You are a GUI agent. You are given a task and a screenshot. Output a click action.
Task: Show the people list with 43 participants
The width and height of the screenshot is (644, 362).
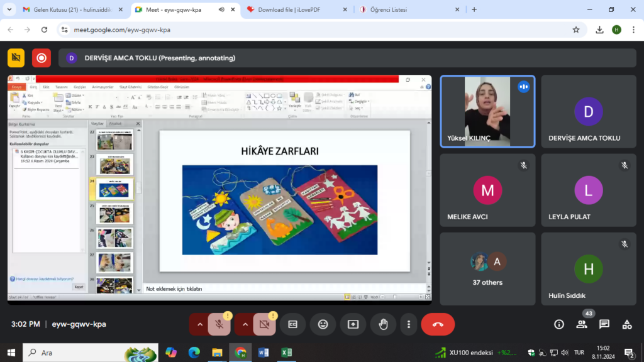(582, 324)
